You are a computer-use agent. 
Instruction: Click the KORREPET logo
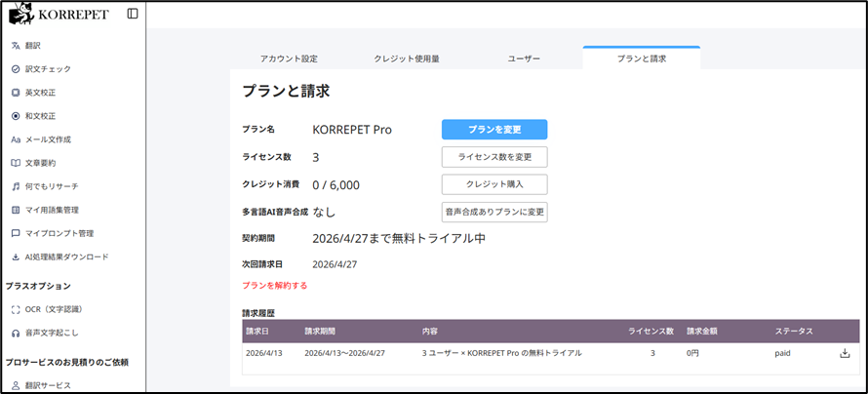[59, 14]
